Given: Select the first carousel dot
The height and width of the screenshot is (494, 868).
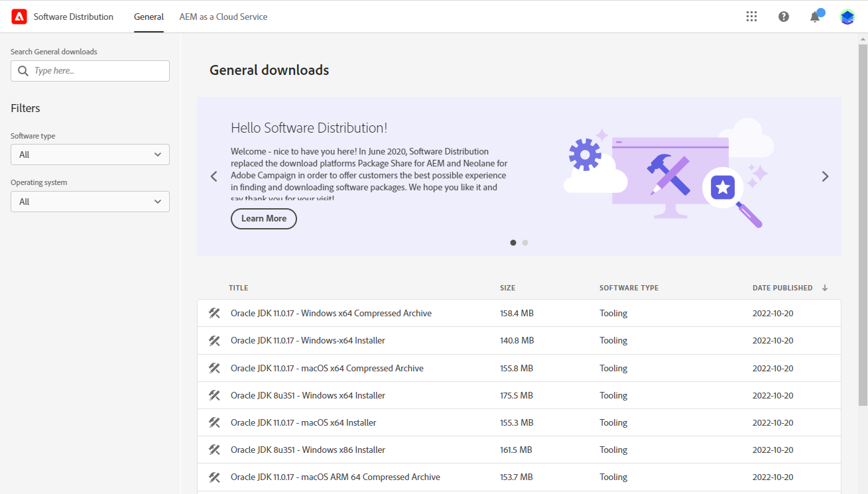Looking at the screenshot, I should pyautogui.click(x=513, y=243).
